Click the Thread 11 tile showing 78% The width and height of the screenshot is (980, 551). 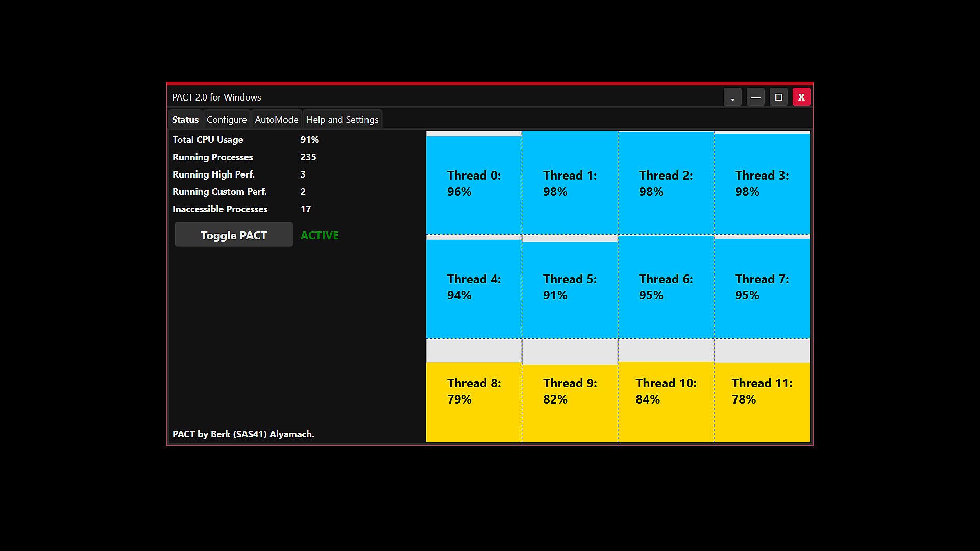click(x=762, y=391)
